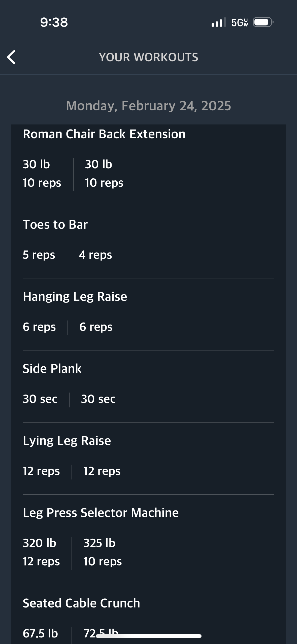
Task: Open the Side Plank exercise
Action: tap(52, 369)
